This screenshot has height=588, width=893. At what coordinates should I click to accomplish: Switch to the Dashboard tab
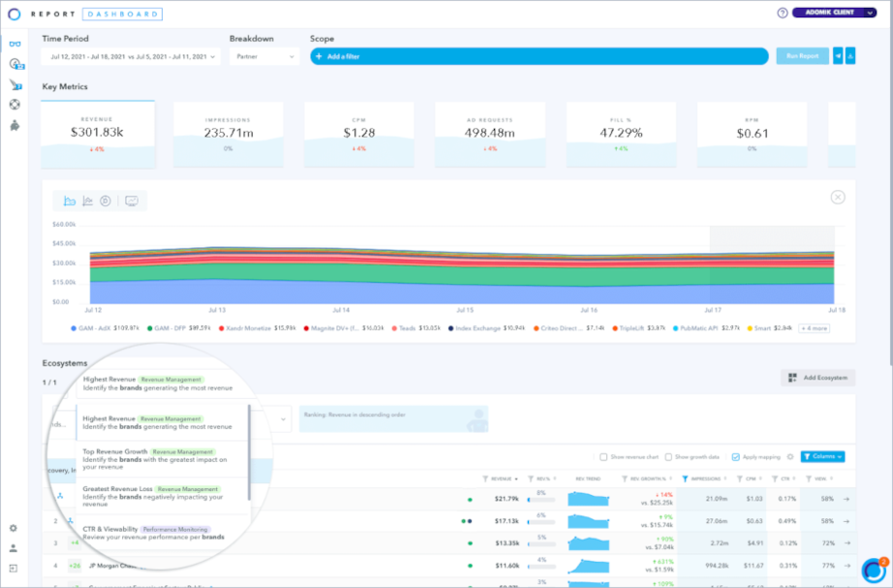pyautogui.click(x=122, y=15)
